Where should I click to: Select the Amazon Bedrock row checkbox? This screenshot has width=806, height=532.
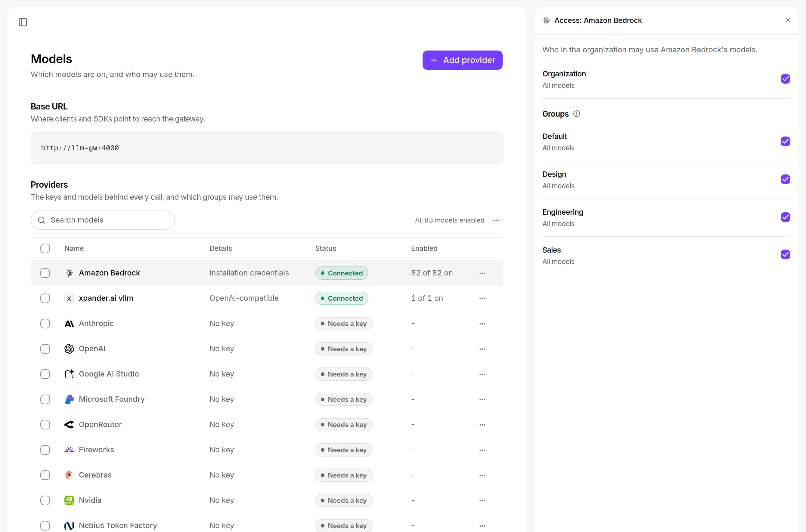pos(45,273)
